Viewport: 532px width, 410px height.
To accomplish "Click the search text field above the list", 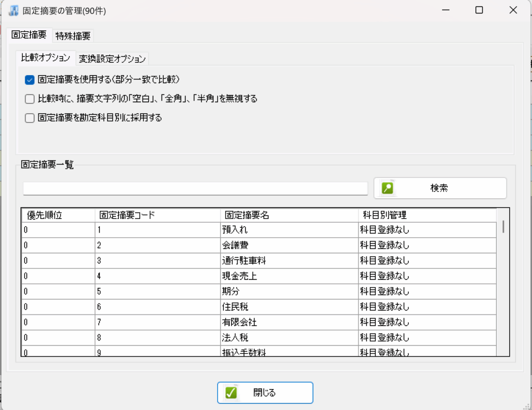I will [x=195, y=188].
